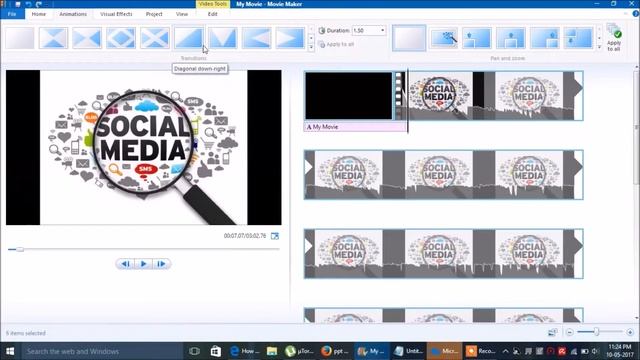Apply the V-shaped transition

pyautogui.click(x=222, y=38)
